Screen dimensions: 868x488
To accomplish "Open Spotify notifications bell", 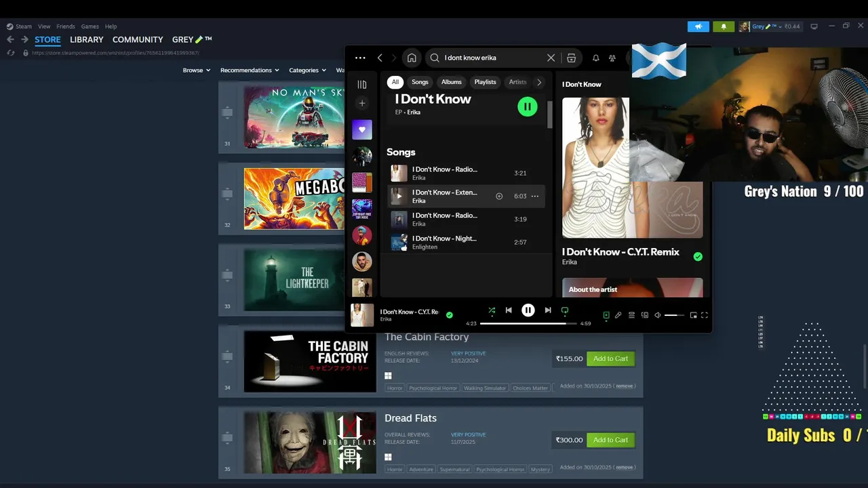I will tap(595, 58).
